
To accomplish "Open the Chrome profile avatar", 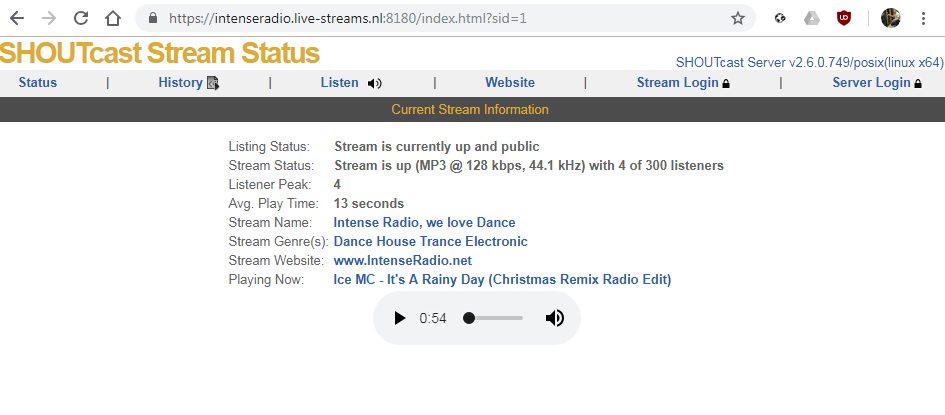I will 891,18.
